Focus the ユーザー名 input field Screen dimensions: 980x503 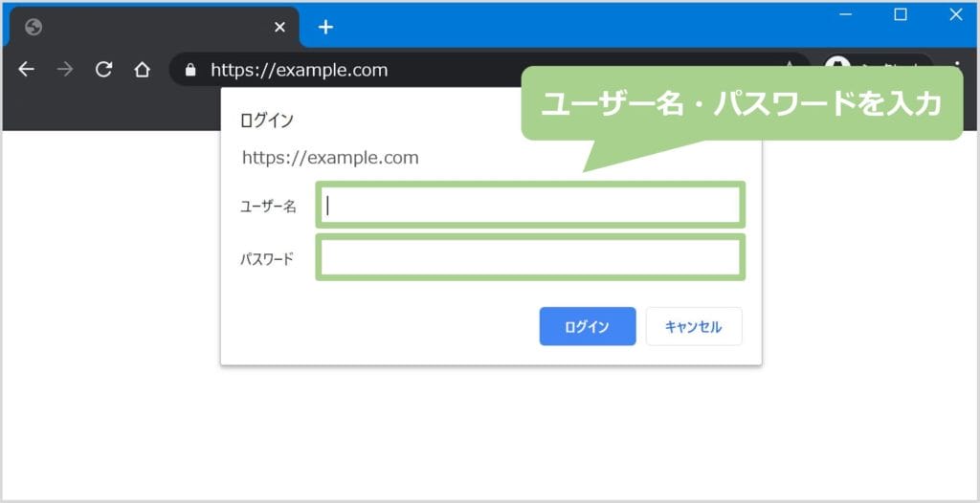click(530, 205)
